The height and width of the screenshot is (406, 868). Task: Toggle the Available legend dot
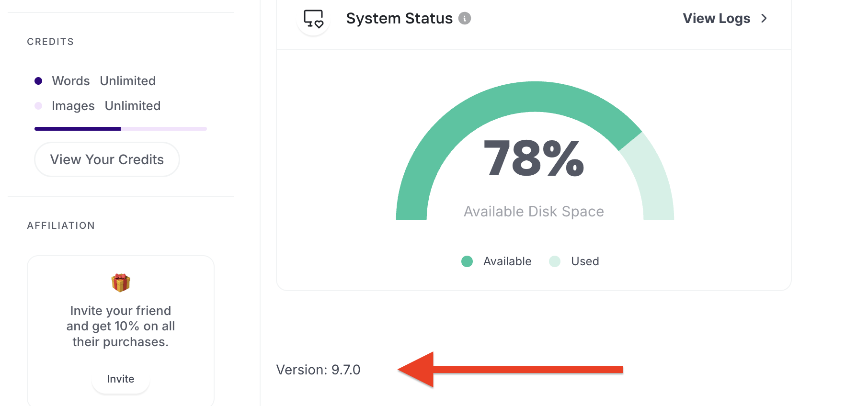(467, 261)
